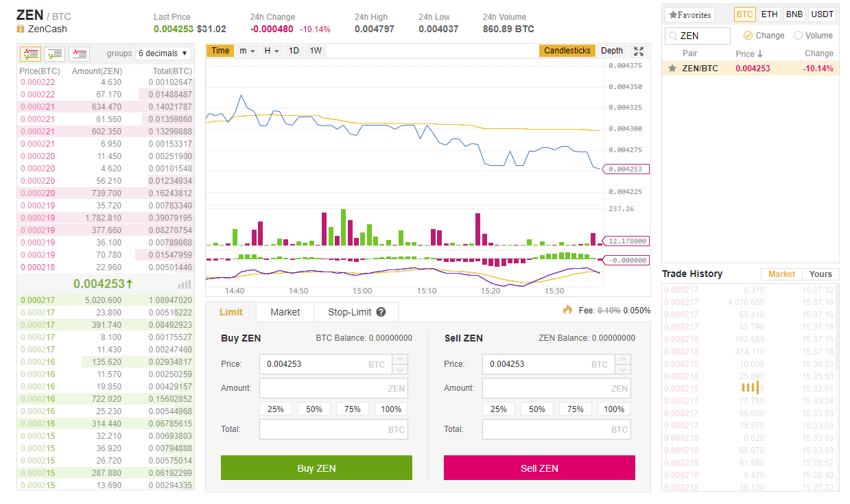850x504 pixels.
Task: Switch to the USDT market tab
Action: click(x=822, y=14)
